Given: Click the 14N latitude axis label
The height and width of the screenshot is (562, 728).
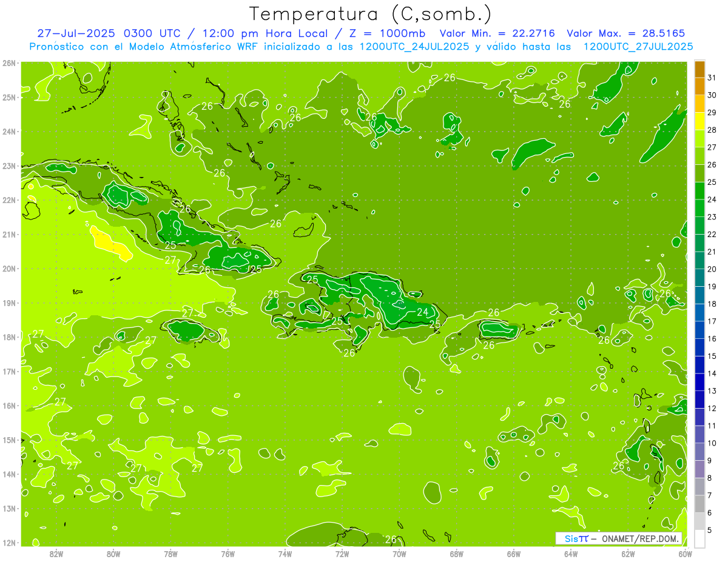Looking at the screenshot, I should point(8,474).
